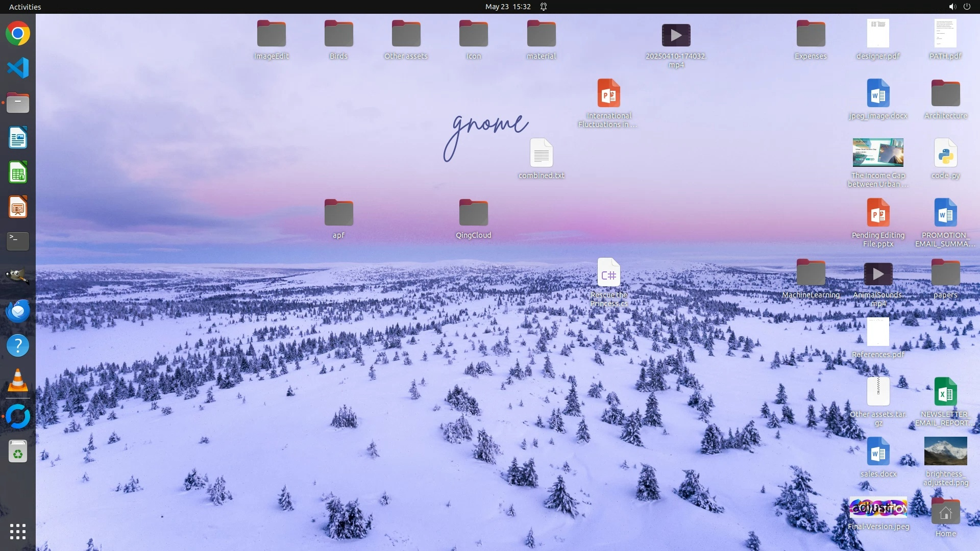Image resolution: width=980 pixels, height=551 pixels.
Task: Select the combined.txt file
Action: [541, 153]
